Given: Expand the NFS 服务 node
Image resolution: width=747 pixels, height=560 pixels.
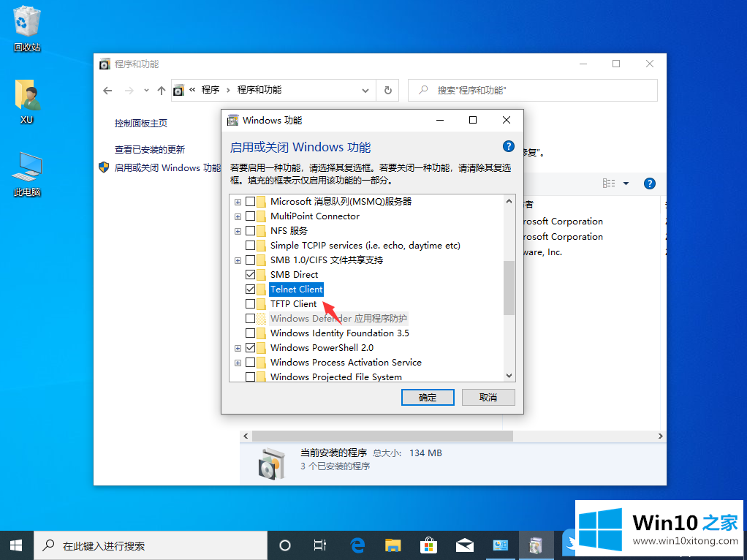Looking at the screenshot, I should tap(238, 231).
